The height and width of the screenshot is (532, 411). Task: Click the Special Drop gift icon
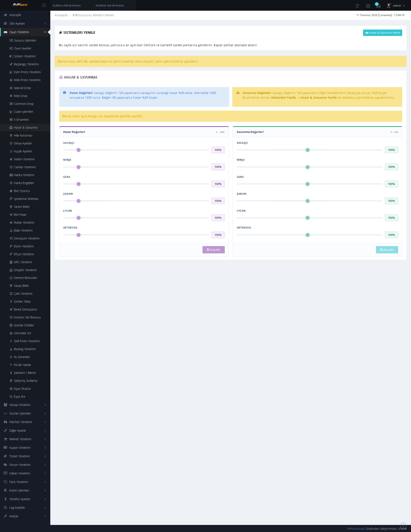click(x=11, y=88)
